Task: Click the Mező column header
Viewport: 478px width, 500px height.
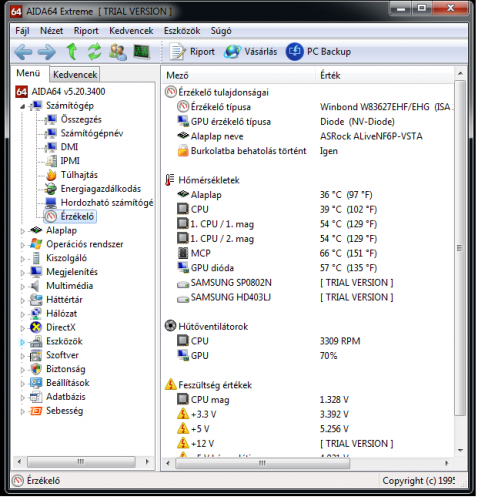Action: click(239, 76)
